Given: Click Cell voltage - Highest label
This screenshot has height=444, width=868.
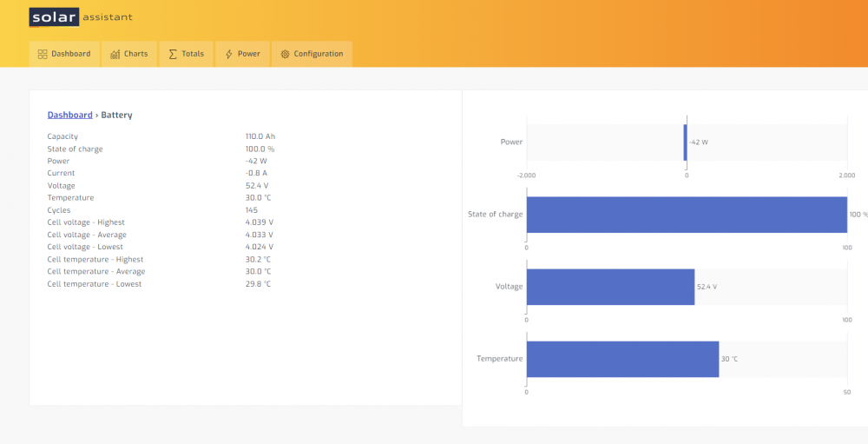Looking at the screenshot, I should pos(86,222).
